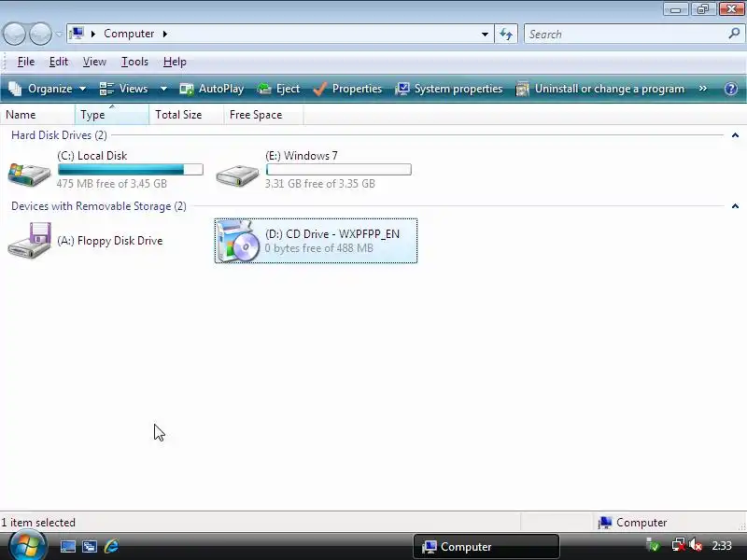Image resolution: width=747 pixels, height=560 pixels.
Task: Click the Hard Disk Drives (2) heading
Action: [59, 135]
